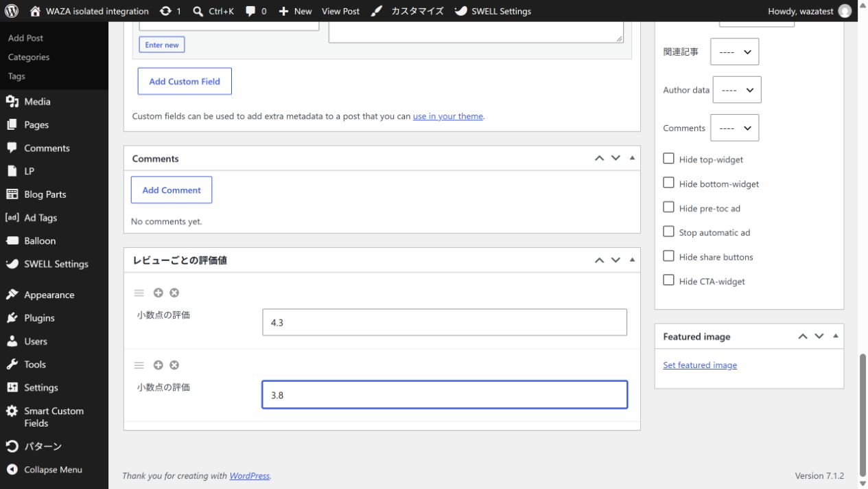Click the Add Comment button
The height and width of the screenshot is (489, 868).
tap(172, 190)
